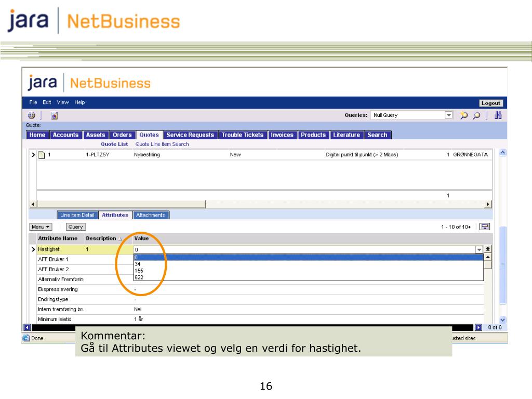
Task: Click the Value column header
Action: [x=141, y=238]
